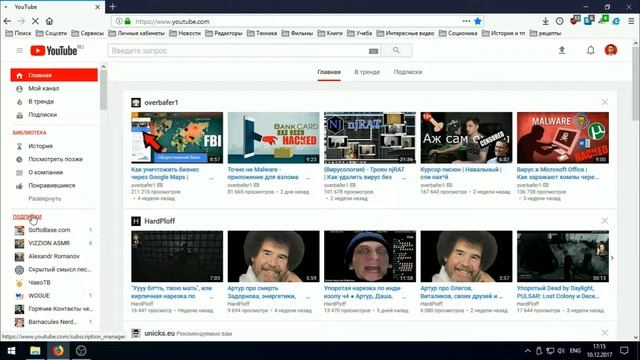Open the Редакторы bookmarks folder
640x360 pixels.
coord(224,33)
